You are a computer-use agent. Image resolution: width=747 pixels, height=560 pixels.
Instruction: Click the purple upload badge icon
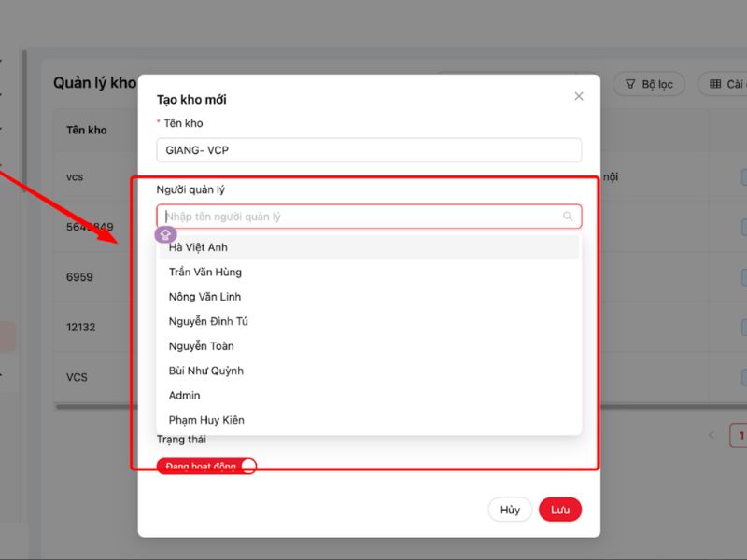click(165, 234)
